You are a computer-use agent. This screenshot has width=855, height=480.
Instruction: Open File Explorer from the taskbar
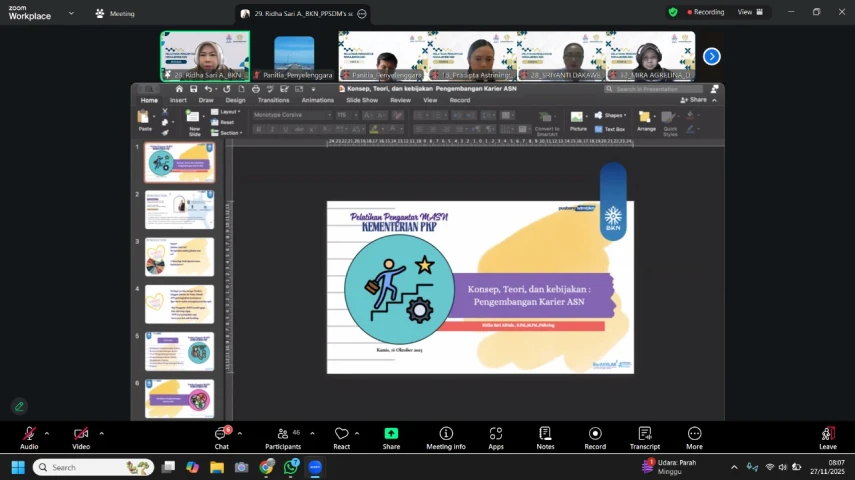[x=217, y=467]
